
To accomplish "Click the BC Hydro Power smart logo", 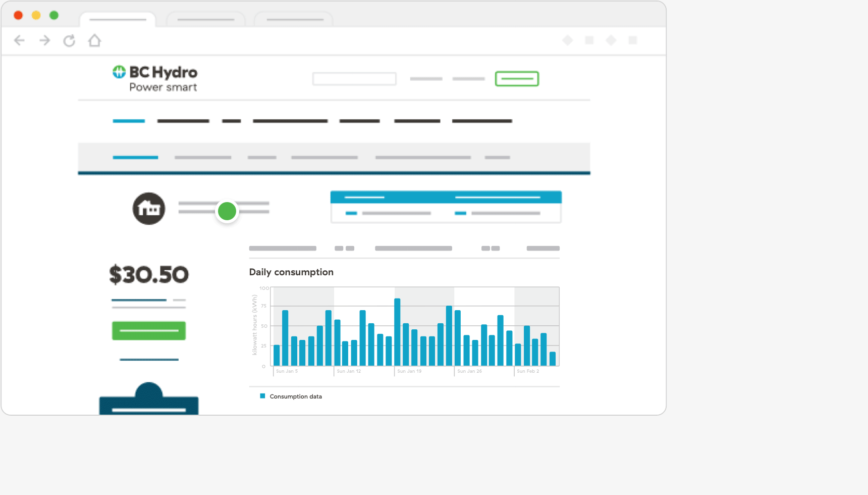I will pos(155,79).
